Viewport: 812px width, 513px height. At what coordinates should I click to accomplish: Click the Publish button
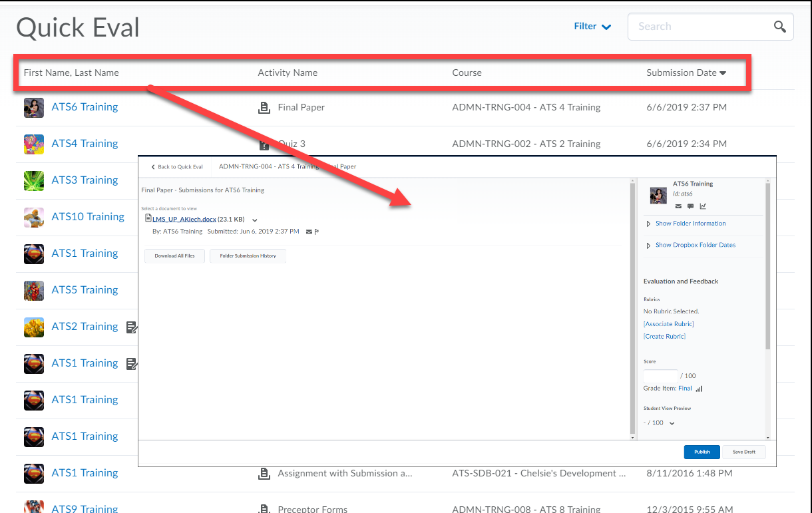(702, 452)
